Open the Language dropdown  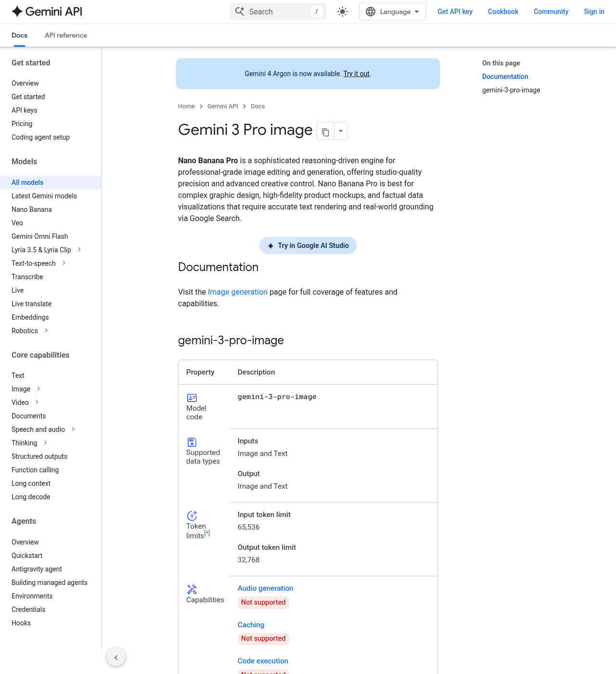(393, 12)
